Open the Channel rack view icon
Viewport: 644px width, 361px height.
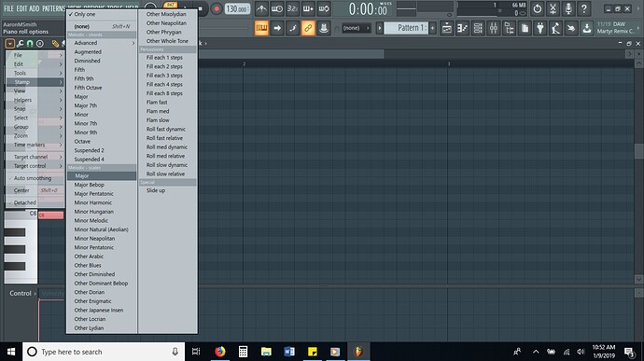478,28
